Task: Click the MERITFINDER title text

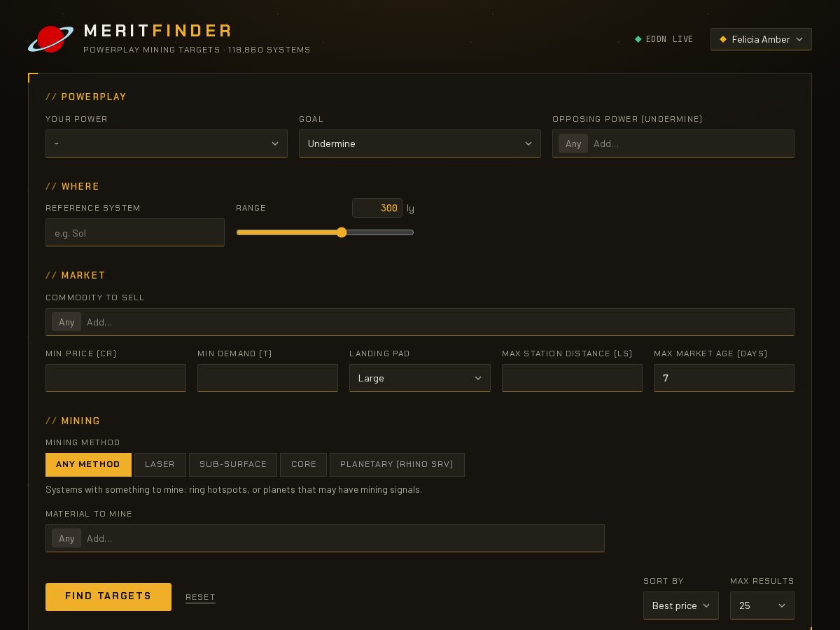Action: 158,31
